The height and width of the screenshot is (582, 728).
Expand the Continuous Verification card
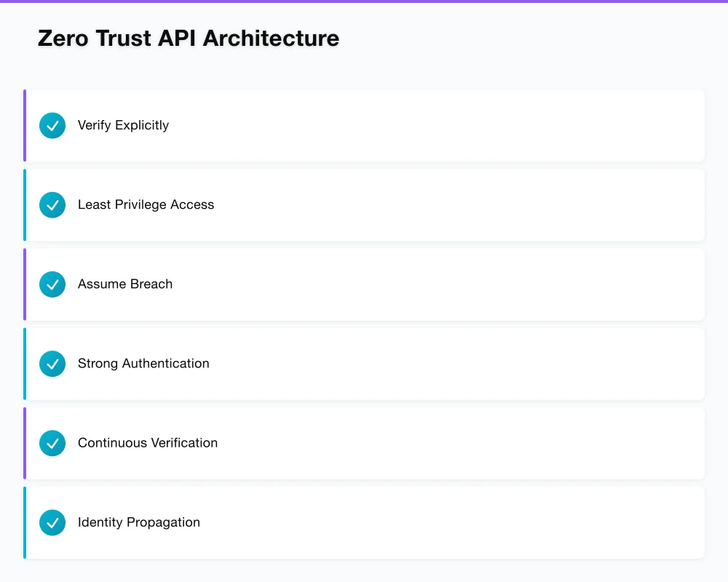tap(364, 442)
